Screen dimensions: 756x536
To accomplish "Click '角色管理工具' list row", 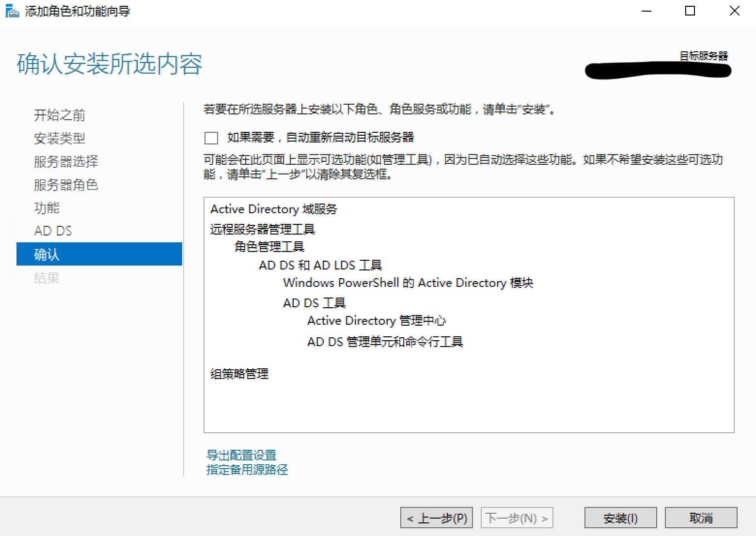I will [269, 247].
